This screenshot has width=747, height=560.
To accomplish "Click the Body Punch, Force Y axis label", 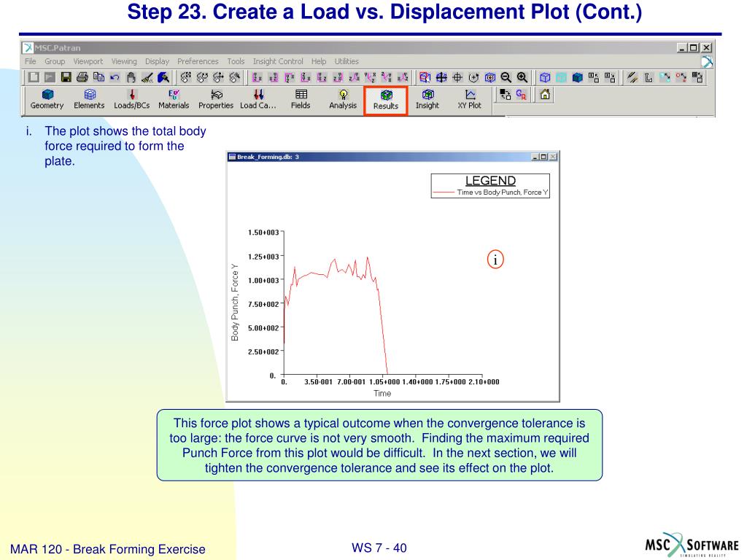I will coord(234,303).
